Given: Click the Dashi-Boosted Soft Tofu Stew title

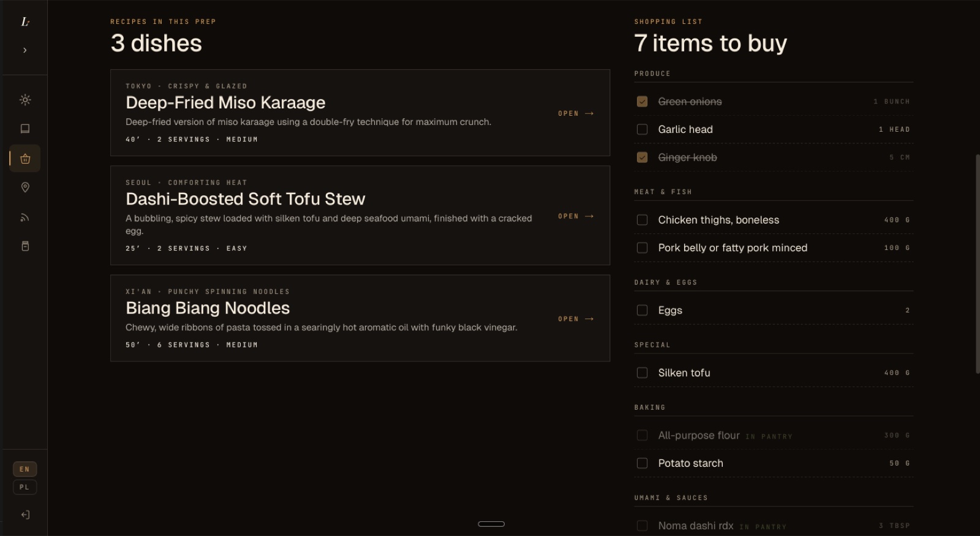Looking at the screenshot, I should [245, 199].
